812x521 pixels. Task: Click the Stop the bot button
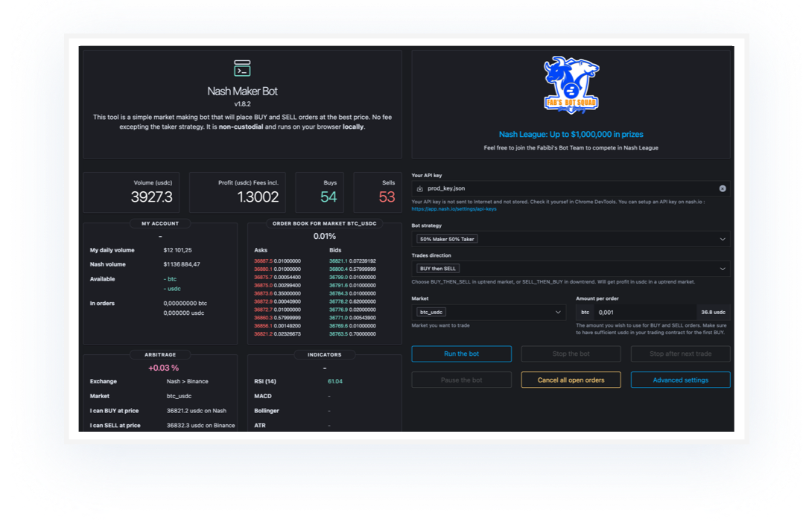click(x=571, y=354)
